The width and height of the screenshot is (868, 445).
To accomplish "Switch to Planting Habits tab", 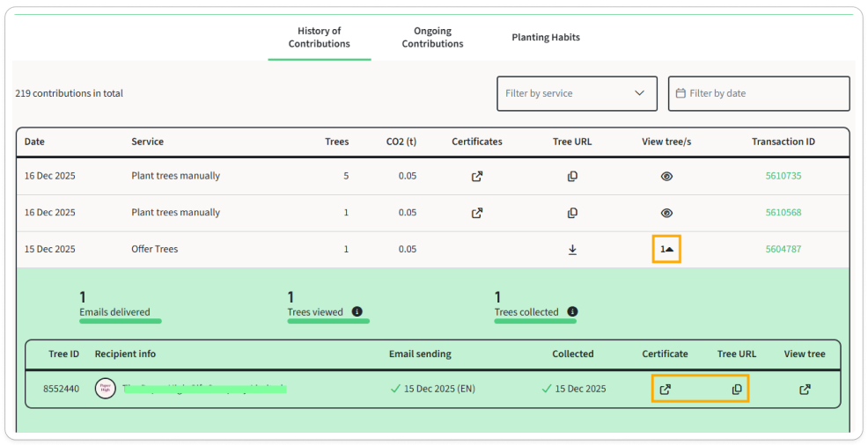I will click(x=546, y=38).
